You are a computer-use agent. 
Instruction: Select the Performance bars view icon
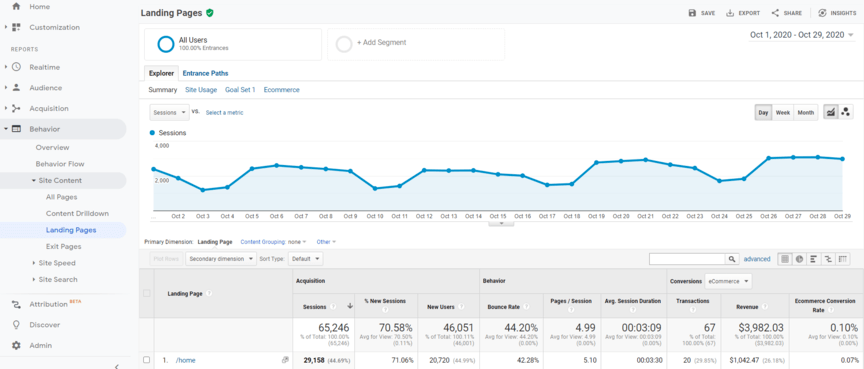(x=813, y=259)
